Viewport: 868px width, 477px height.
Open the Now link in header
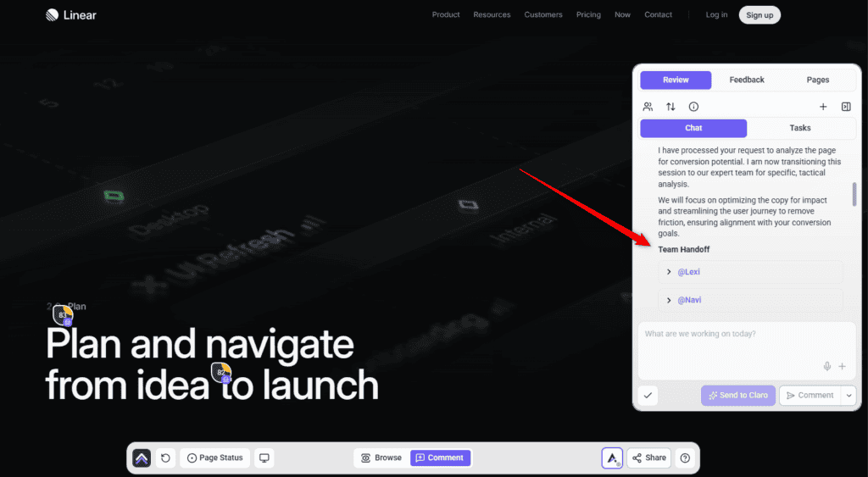click(622, 15)
